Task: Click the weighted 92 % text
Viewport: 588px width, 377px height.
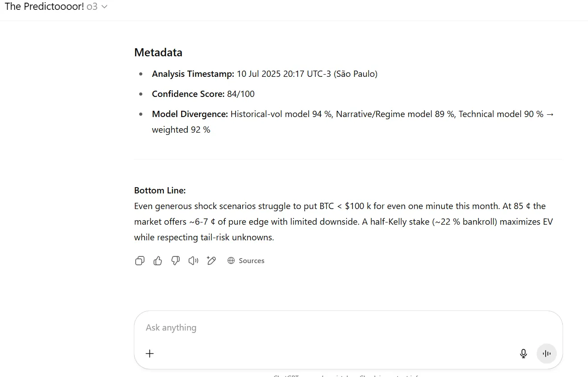Action: coord(181,130)
